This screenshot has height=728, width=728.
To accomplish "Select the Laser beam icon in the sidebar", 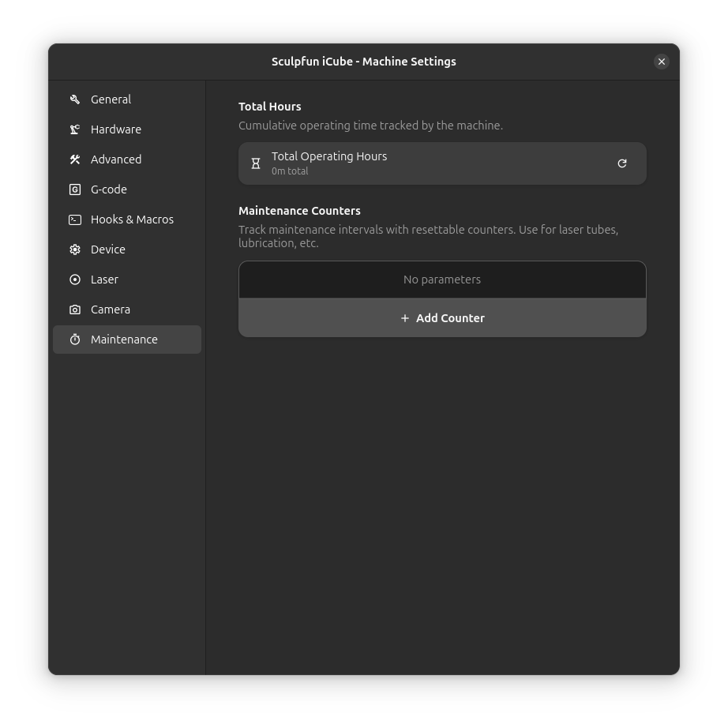I will (x=75, y=280).
